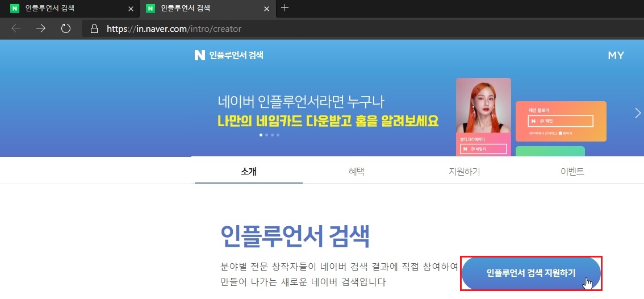Click the padlock site security icon
The image size is (644, 299).
point(94,28)
